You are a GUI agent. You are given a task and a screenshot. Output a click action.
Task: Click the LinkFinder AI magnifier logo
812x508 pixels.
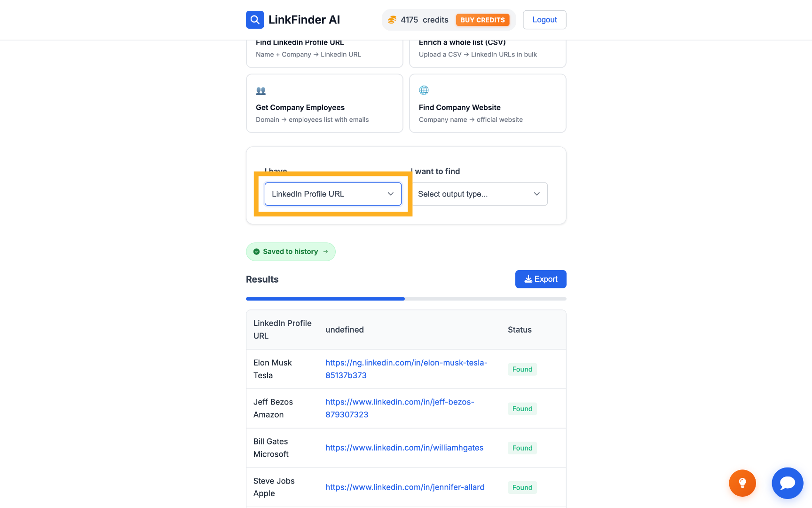point(255,20)
